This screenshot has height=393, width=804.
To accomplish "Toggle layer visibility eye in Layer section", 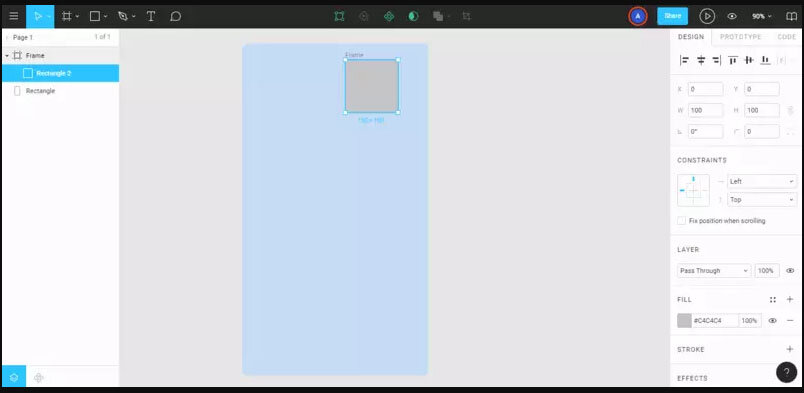I will tap(790, 270).
